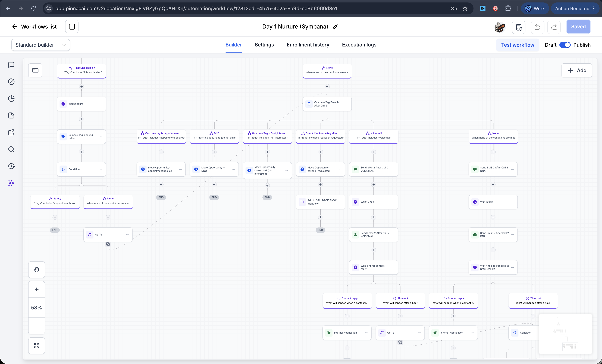Screen dimensions: 602x364
Task: Add step below Wait 2 hours plus
Action: pyautogui.click(x=81, y=119)
